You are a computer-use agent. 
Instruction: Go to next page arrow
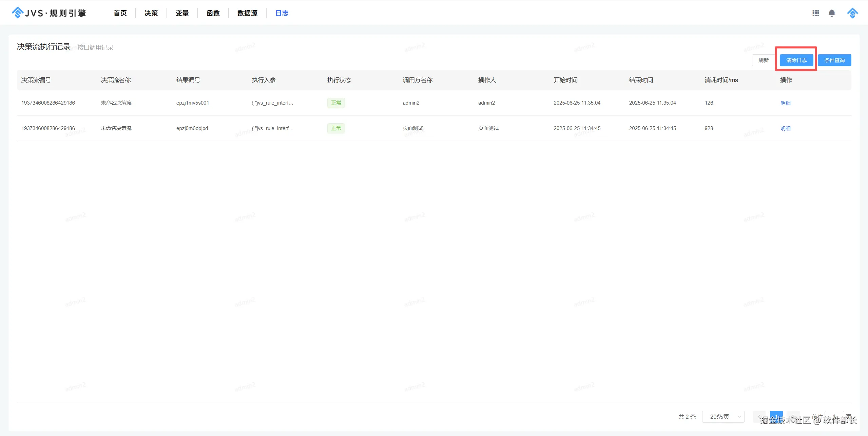coord(793,416)
